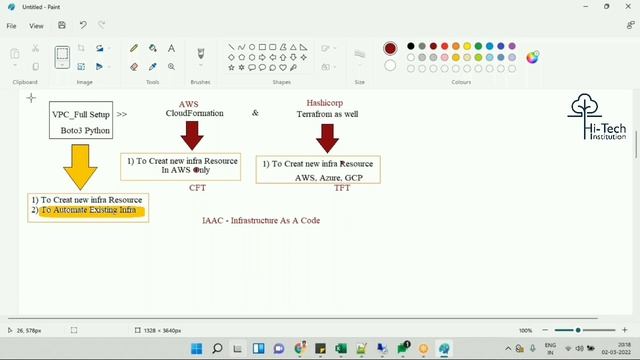This screenshot has height=360, width=640.
Task: Expand the Brushes dropdown arrow
Action: 200,65
